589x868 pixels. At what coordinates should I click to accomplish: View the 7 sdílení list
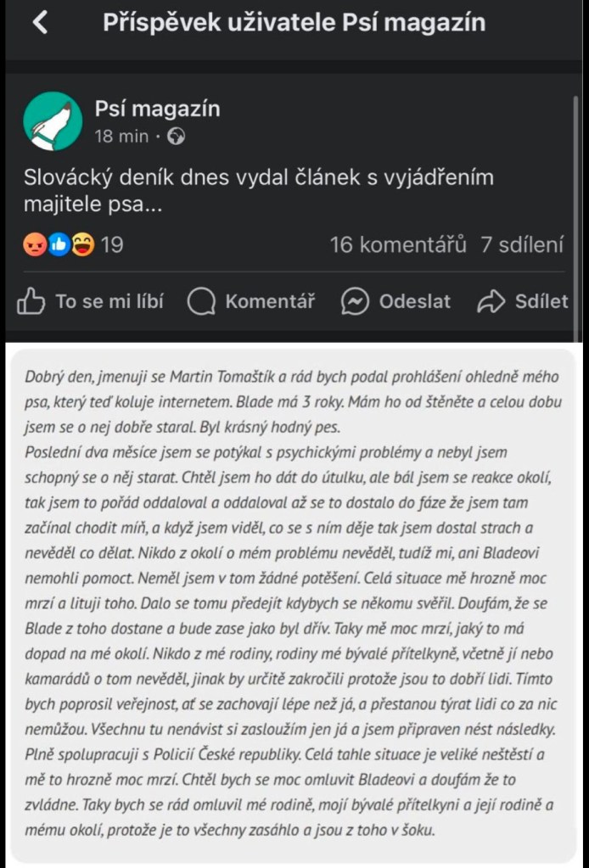pyautogui.click(x=522, y=245)
